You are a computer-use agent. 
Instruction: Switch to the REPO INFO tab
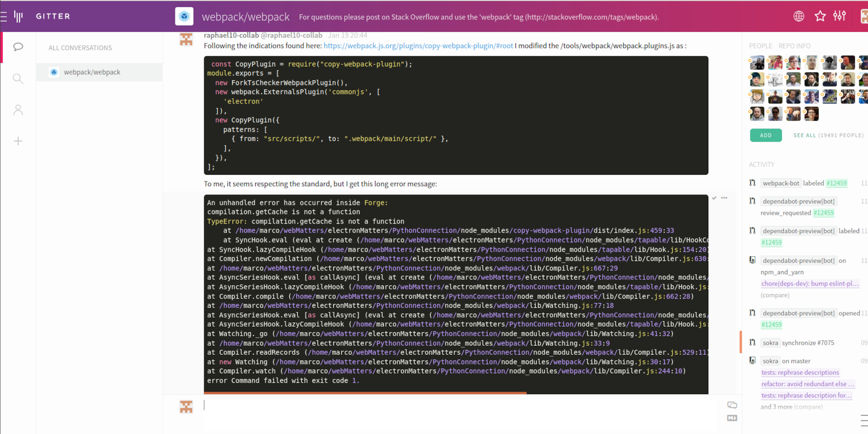[x=794, y=46]
